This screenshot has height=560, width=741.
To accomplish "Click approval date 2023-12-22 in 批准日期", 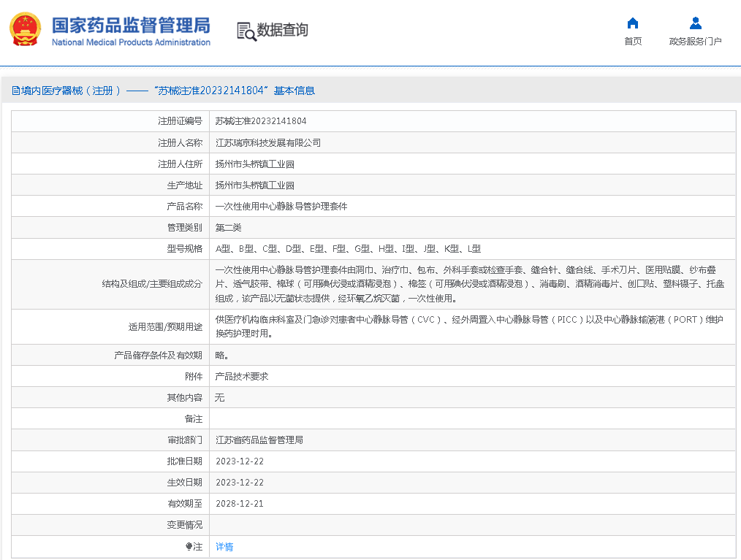I will point(240,461).
